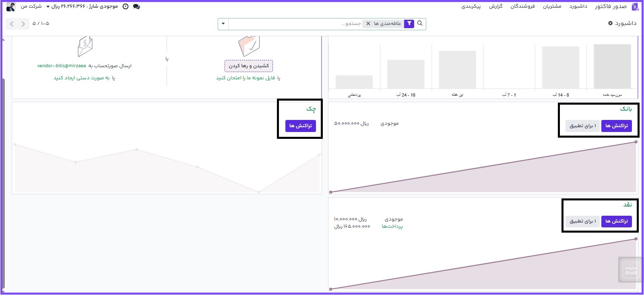644x295 pixels.
Task: Open the activities clock icon
Action: [x=126, y=6]
